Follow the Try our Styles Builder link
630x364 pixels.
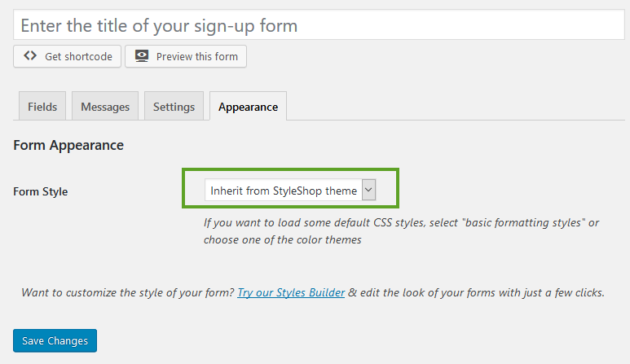(291, 292)
